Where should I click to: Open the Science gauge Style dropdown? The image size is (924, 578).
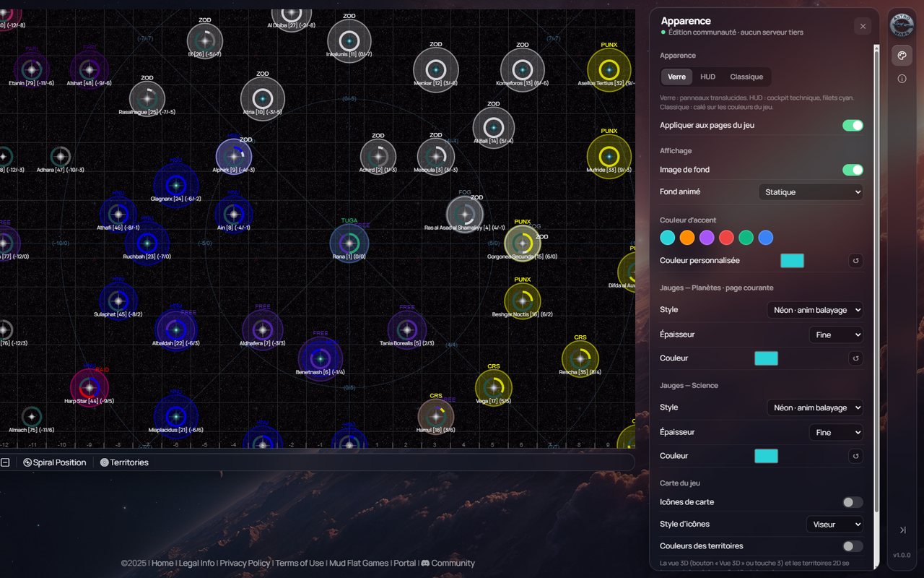(815, 407)
